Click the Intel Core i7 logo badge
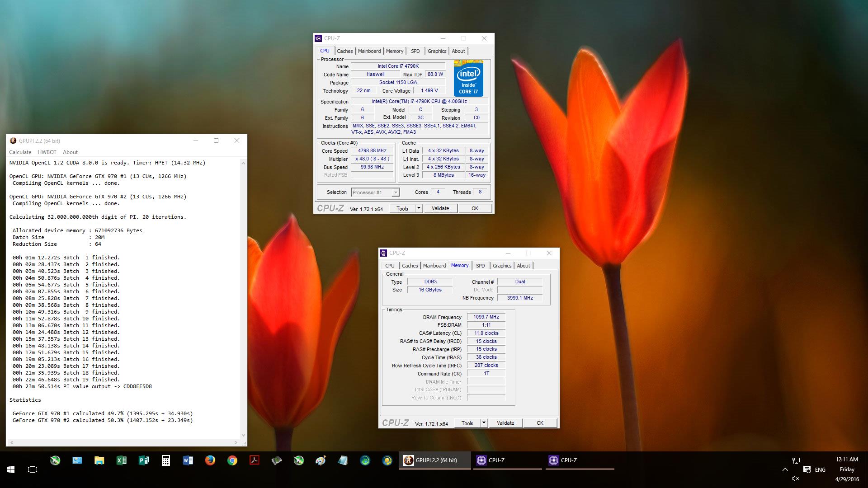 (468, 78)
